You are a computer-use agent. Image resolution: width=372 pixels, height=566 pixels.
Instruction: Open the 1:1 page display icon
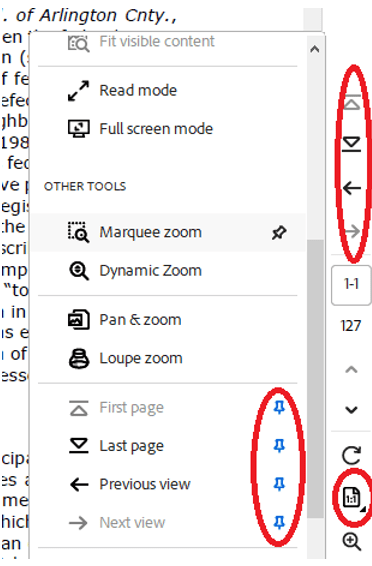(x=352, y=498)
